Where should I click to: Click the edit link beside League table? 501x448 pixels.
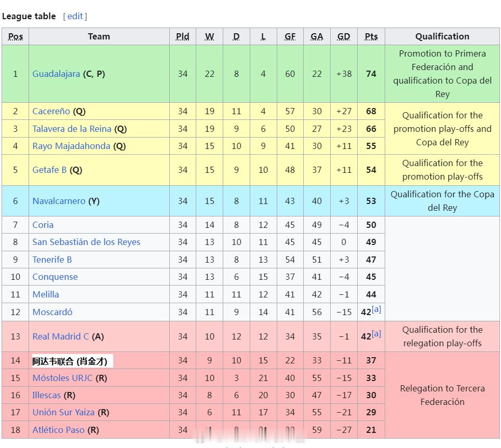[75, 16]
